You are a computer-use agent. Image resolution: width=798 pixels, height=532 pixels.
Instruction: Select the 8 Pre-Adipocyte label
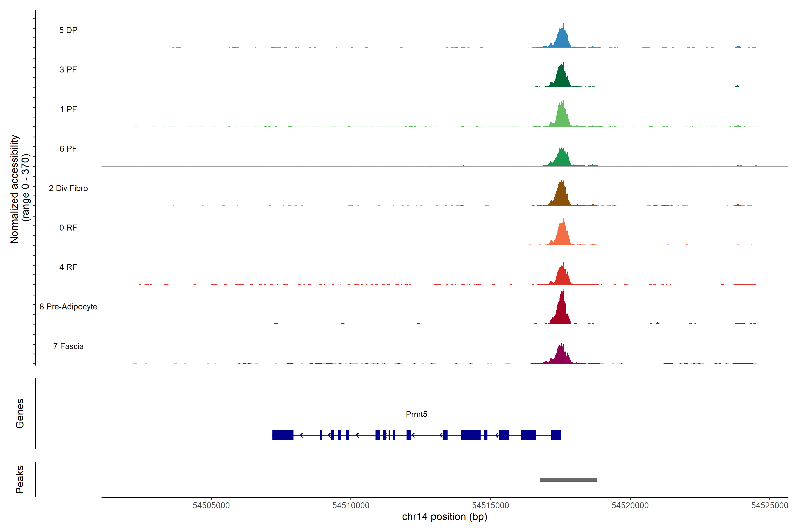[68, 307]
